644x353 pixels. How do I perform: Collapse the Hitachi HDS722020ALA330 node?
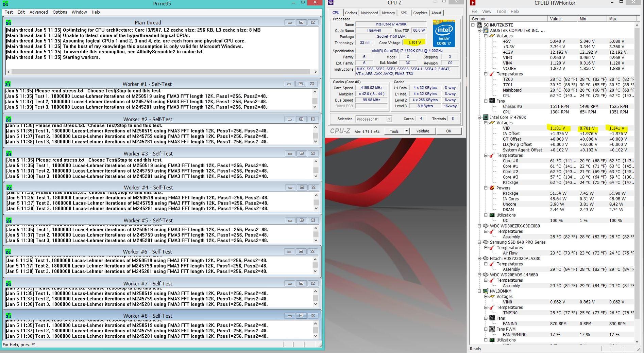click(x=479, y=259)
